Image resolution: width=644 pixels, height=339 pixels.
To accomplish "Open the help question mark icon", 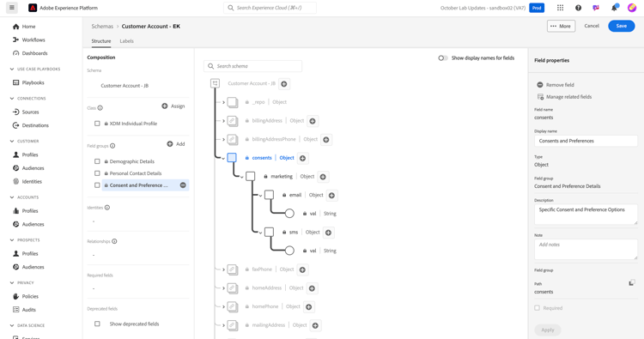I will point(578,8).
